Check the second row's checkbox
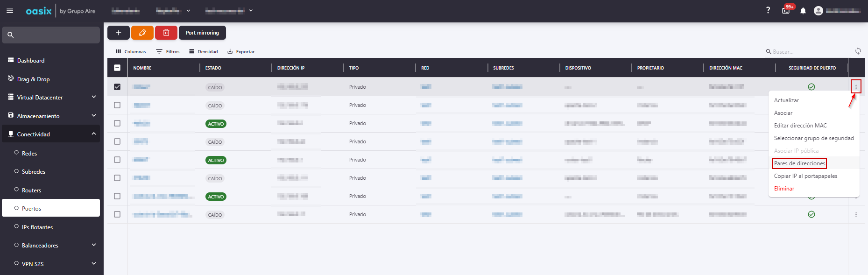Screen dimensions: 868x275 tap(117, 105)
